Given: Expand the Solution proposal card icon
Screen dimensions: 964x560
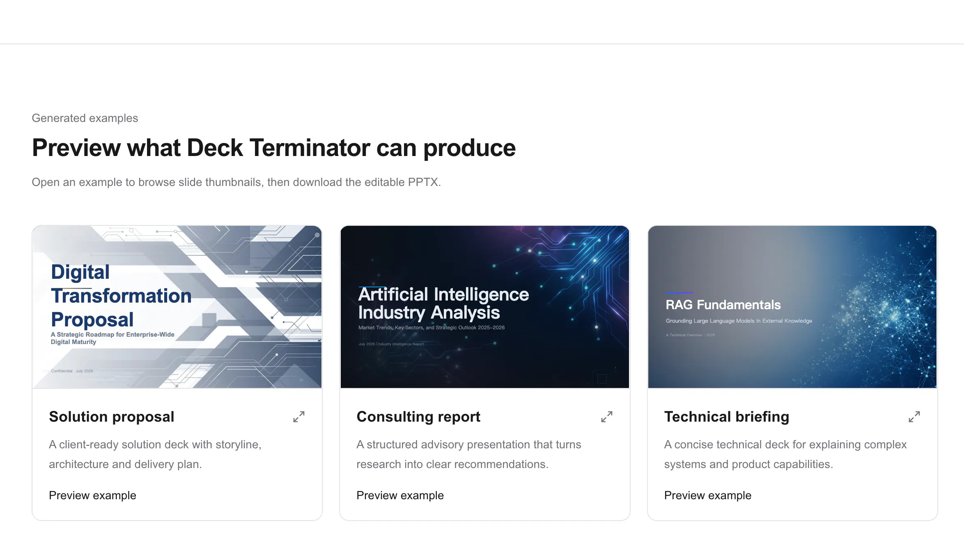Looking at the screenshot, I should click(x=299, y=417).
